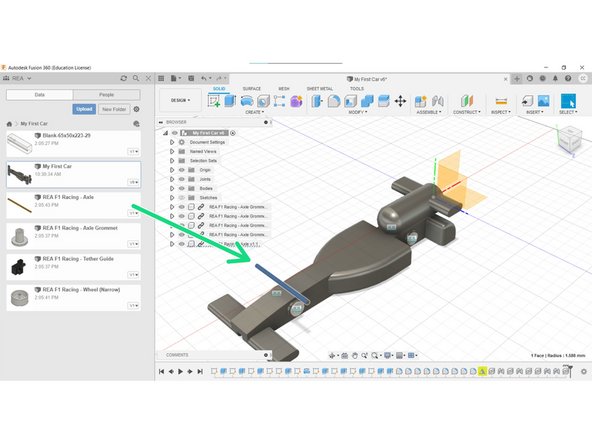
Task: Click the Save icon
Action: click(191, 78)
